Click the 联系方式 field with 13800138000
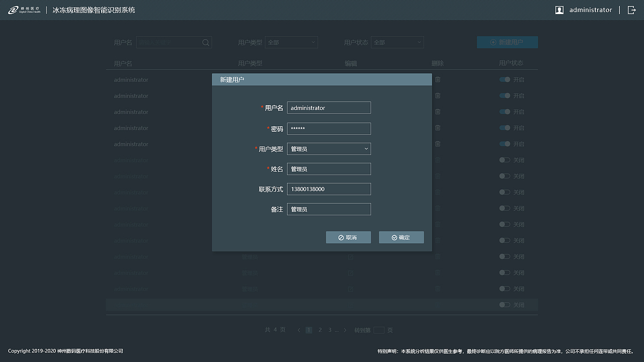This screenshot has height=362, width=644. 329,189
